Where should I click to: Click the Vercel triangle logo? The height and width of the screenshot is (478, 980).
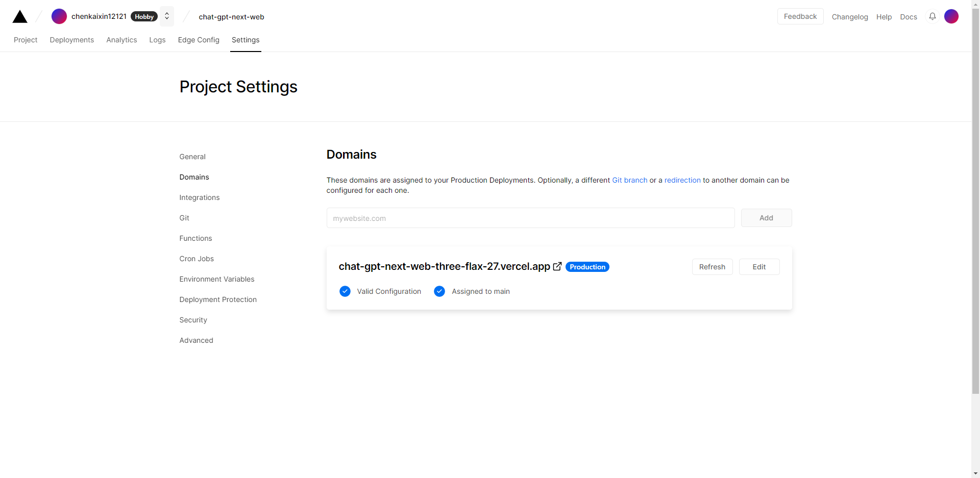tap(20, 17)
